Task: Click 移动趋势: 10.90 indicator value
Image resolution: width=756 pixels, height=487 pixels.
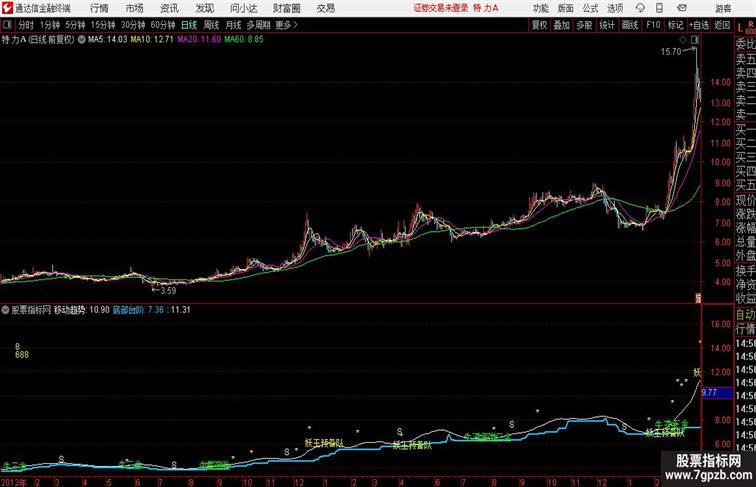Action: [81, 310]
